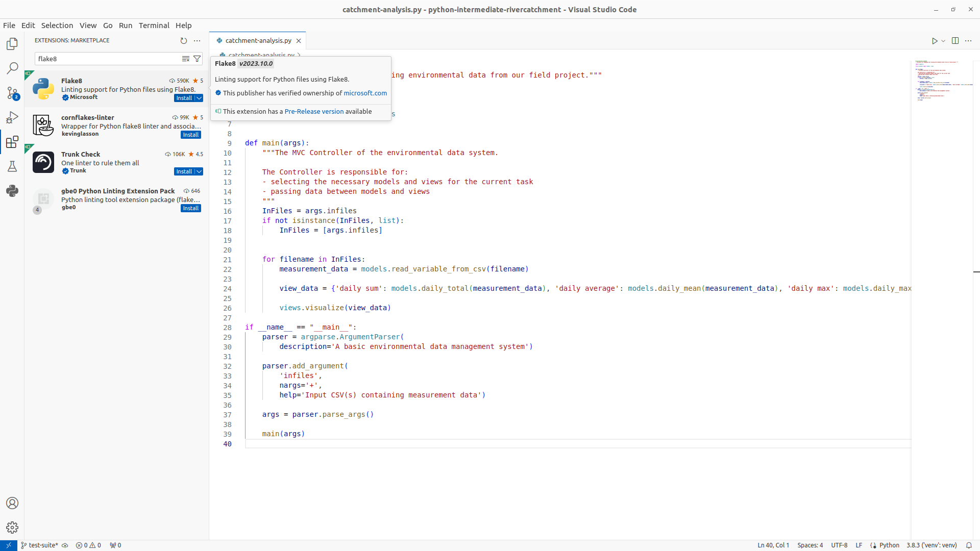Change the LF end of line sequence
Image resolution: width=980 pixels, height=551 pixels.
(x=859, y=545)
